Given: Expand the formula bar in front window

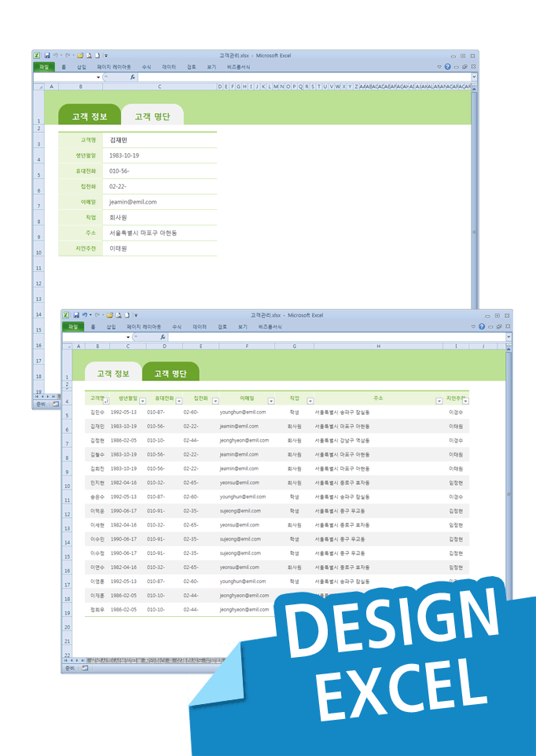Looking at the screenshot, I should click(x=509, y=336).
